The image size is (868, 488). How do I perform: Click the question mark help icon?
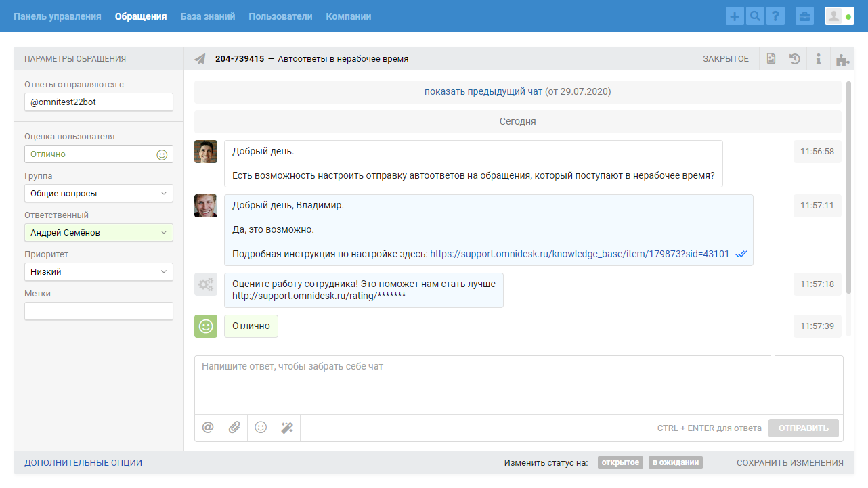tap(775, 16)
